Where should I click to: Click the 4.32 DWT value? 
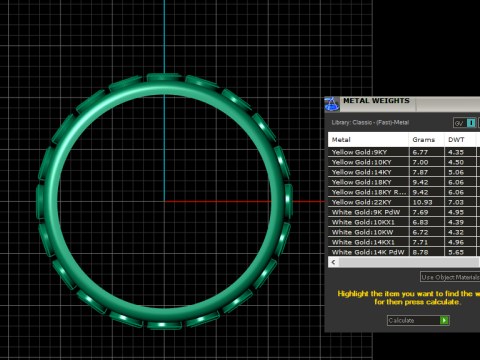(x=456, y=232)
